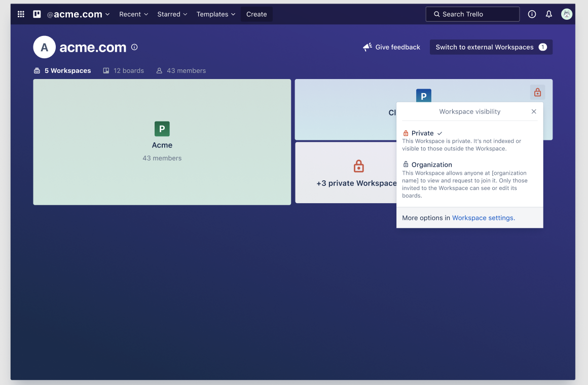This screenshot has height=385, width=588.
Task: Focus the Search Trello field
Action: click(x=472, y=14)
